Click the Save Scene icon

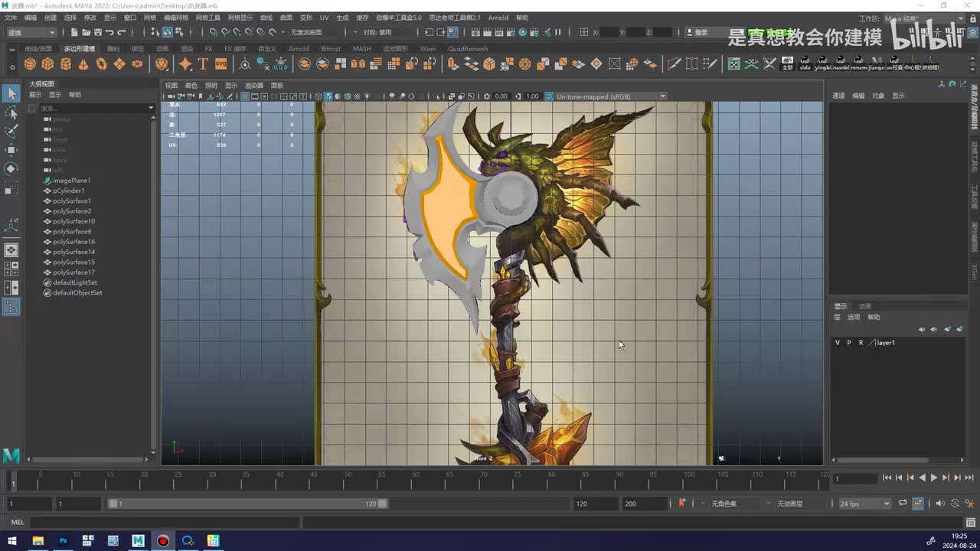tap(97, 32)
